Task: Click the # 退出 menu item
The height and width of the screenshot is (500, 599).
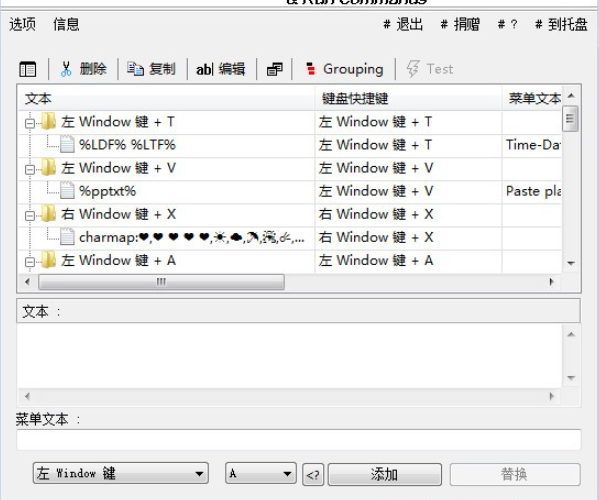Action: (x=403, y=24)
